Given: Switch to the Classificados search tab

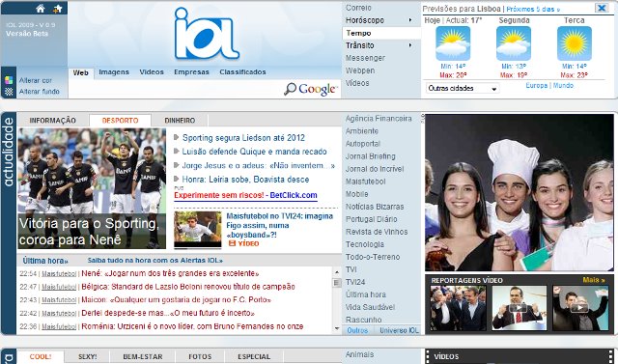Looking at the screenshot, I should [x=242, y=72].
